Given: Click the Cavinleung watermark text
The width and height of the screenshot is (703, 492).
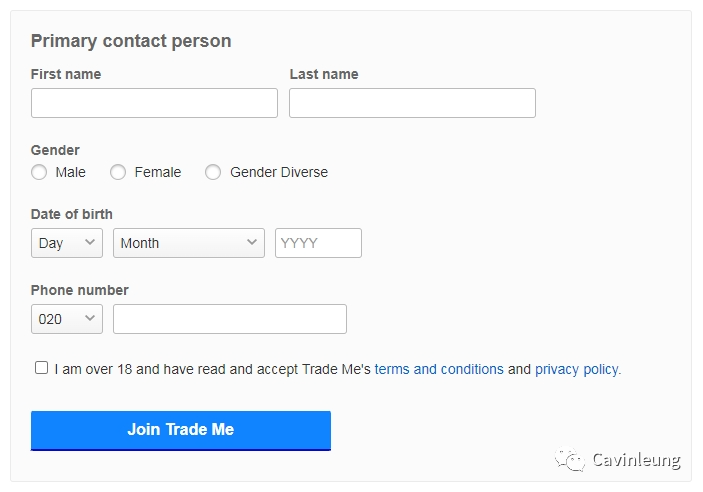Looking at the screenshot, I should coord(636,460).
